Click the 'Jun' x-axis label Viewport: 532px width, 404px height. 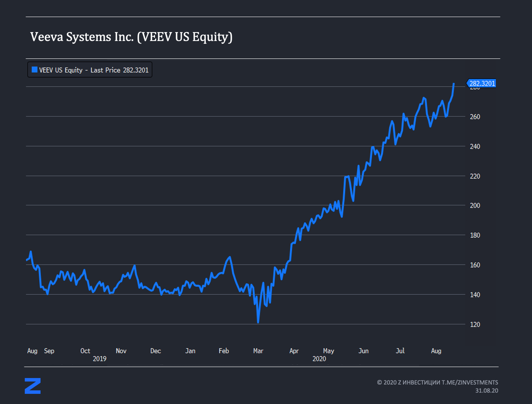point(364,351)
